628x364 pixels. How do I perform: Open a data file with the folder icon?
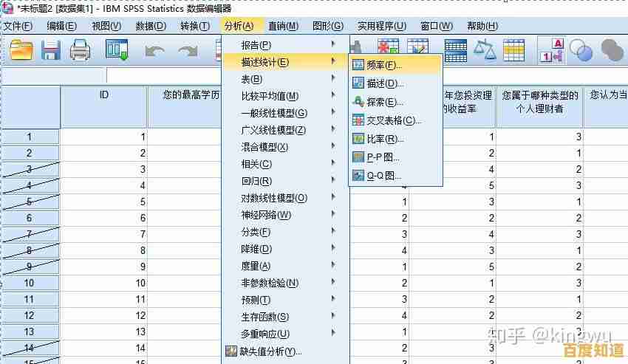21,50
